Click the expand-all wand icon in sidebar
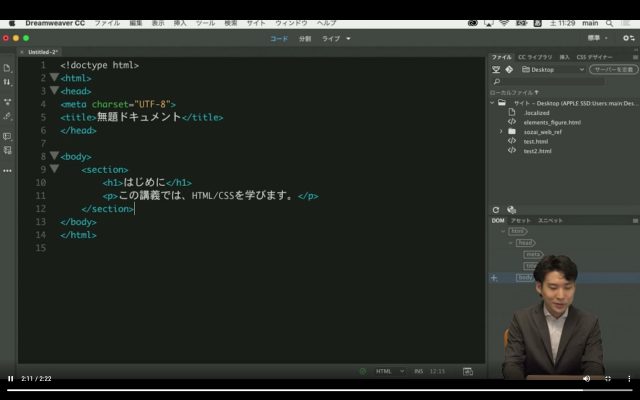This screenshot has height=400, width=640. coord(7,116)
